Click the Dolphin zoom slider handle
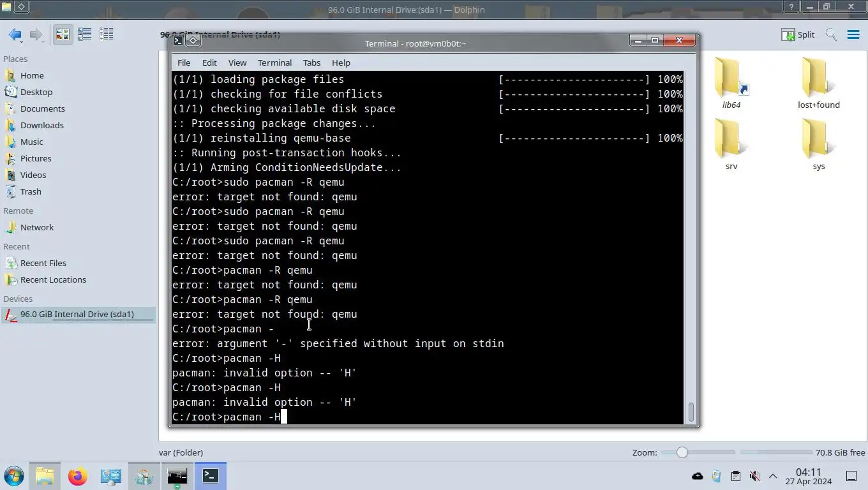Image resolution: width=868 pixels, height=490 pixels. 682,452
